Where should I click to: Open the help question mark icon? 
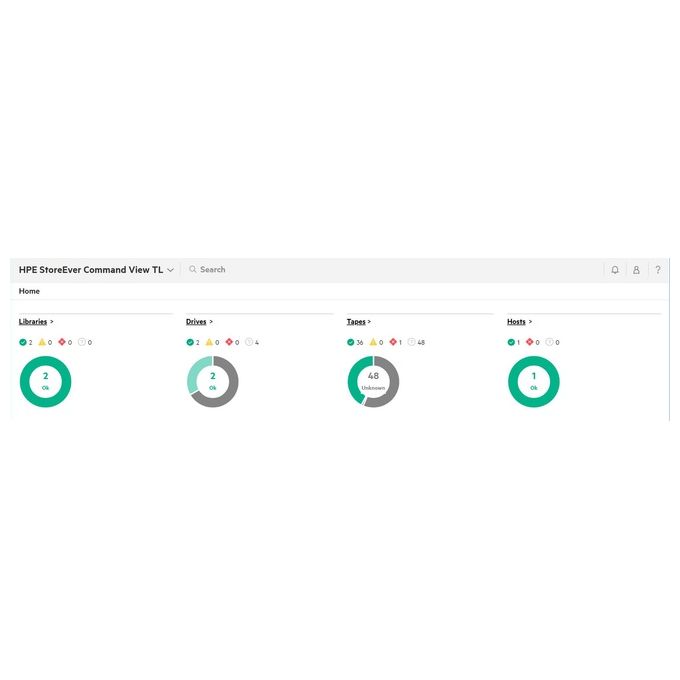pyautogui.click(x=657, y=270)
